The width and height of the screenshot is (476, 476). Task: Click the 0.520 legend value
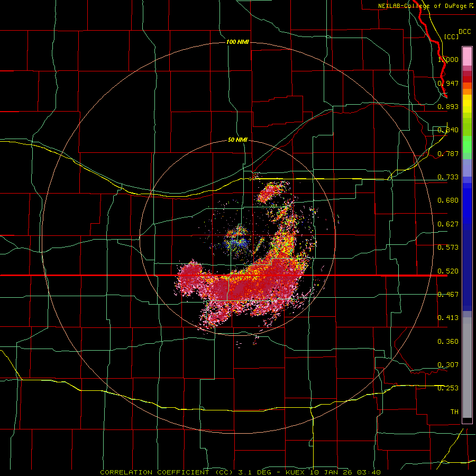pyautogui.click(x=448, y=271)
